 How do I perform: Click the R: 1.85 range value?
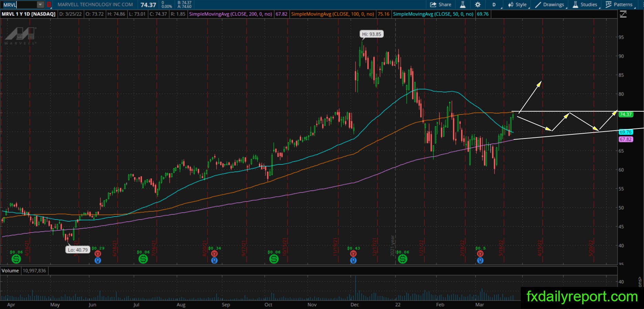178,14
